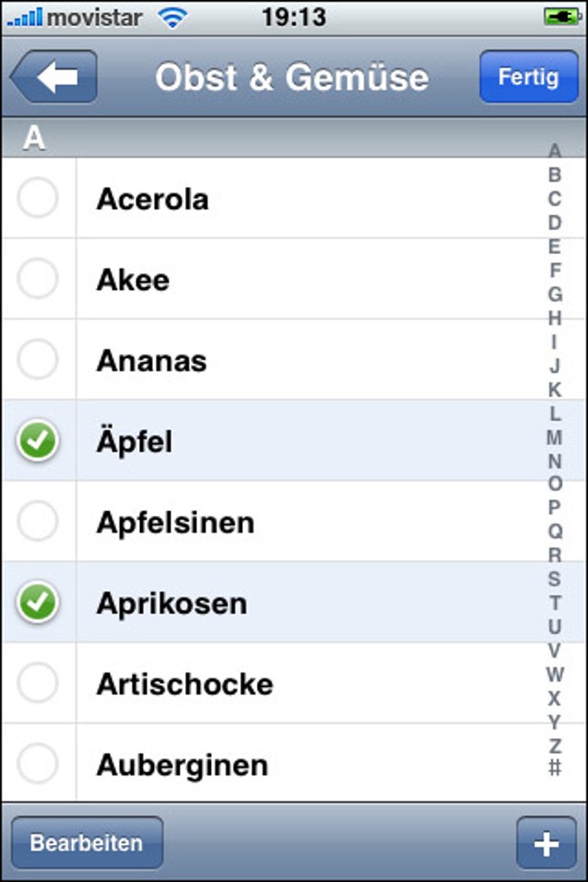Uncheck the green checkmark for Äpfel
588x882 pixels.
[x=38, y=440]
